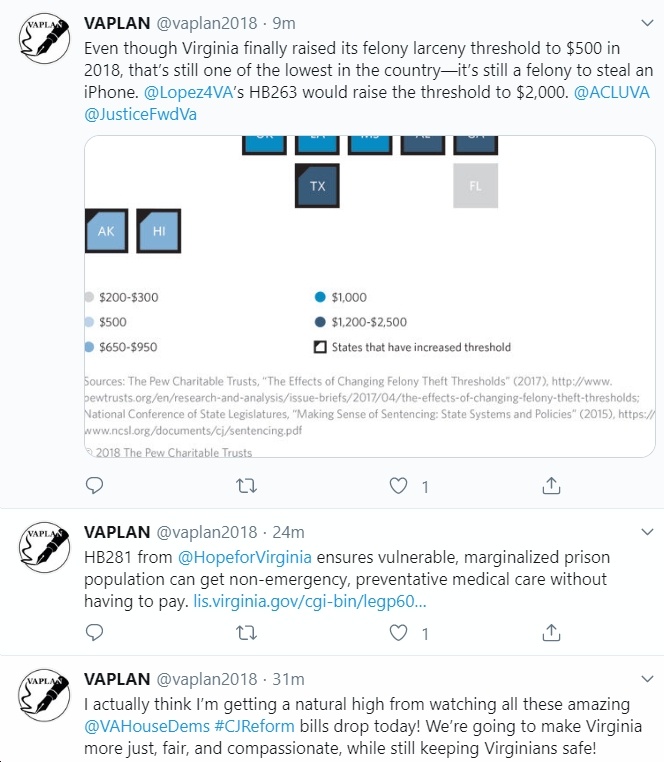This screenshot has height=762, width=664.
Task: Open the @Lopez4VA mention
Action: pyautogui.click(x=189, y=92)
